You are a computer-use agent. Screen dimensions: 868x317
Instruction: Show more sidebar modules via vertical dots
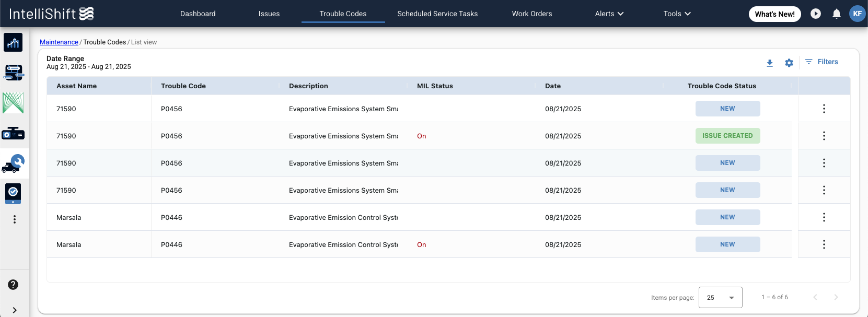point(15,219)
